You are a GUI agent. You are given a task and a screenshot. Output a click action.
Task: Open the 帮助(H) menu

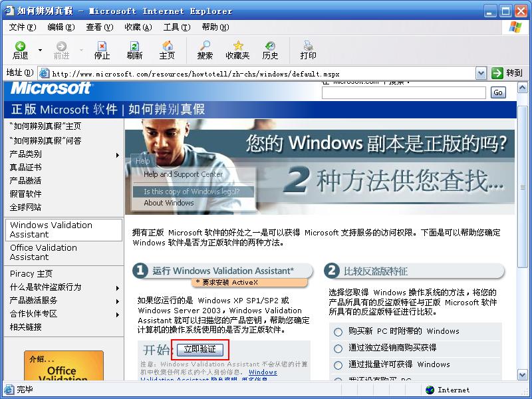(215, 27)
